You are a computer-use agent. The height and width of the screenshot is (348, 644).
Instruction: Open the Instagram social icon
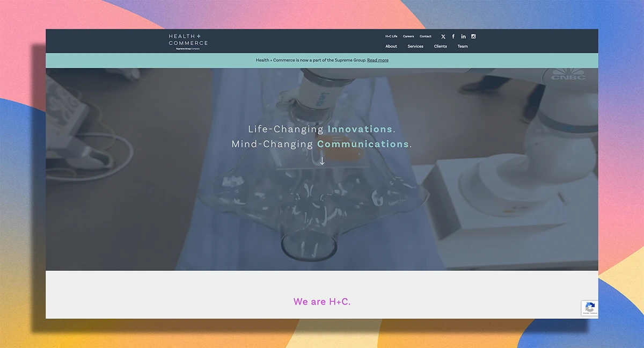point(473,37)
